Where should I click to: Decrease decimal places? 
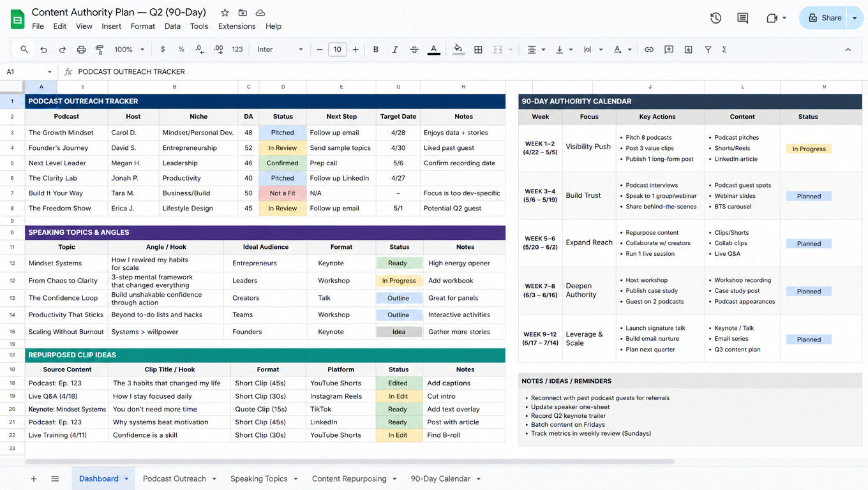[x=200, y=49]
